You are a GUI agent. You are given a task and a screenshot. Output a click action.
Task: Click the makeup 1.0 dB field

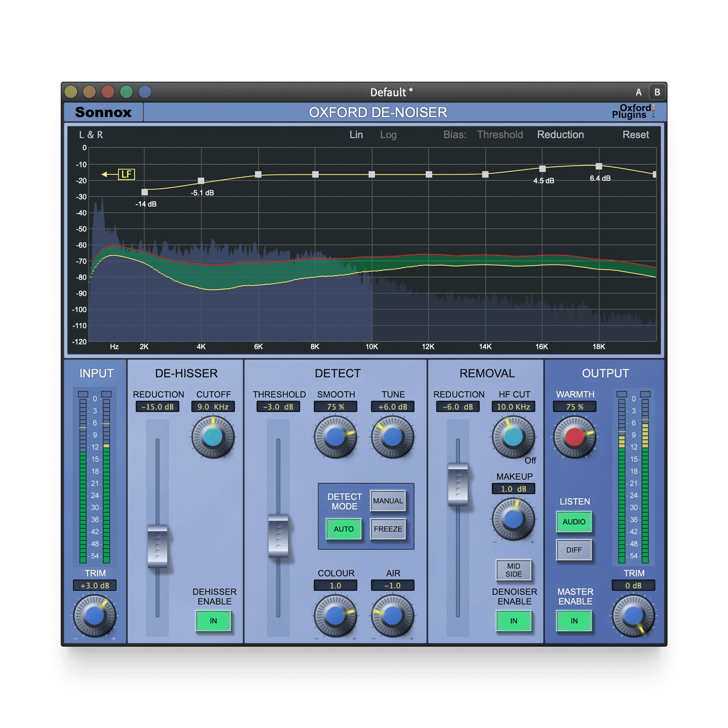click(x=514, y=489)
